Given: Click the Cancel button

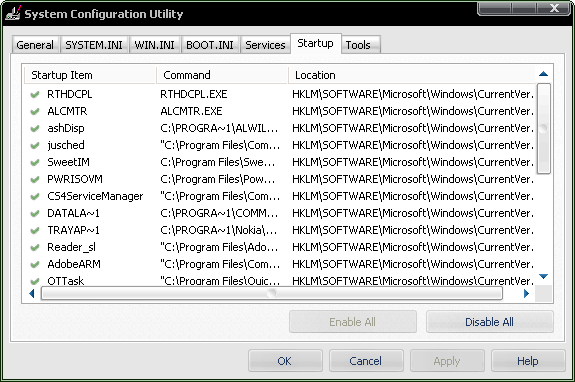Looking at the screenshot, I should [366, 361].
